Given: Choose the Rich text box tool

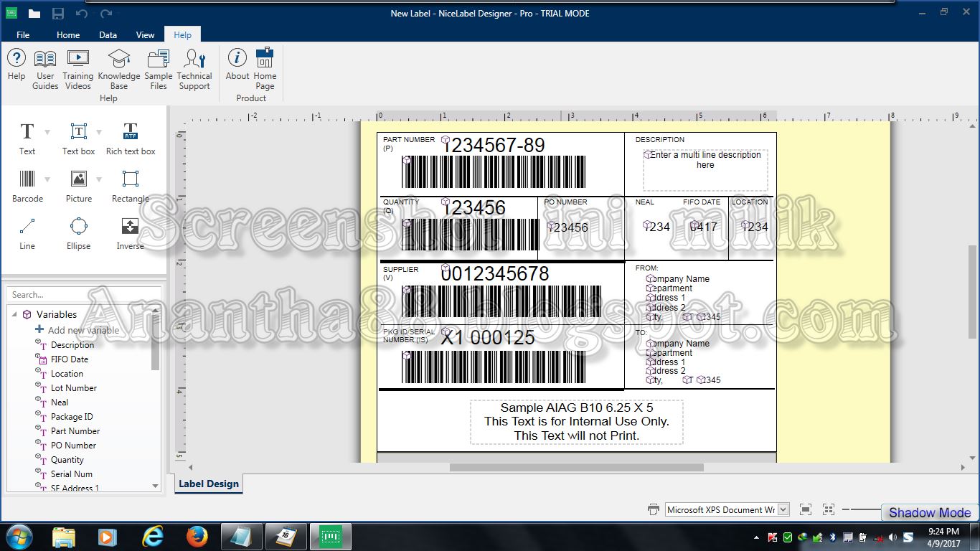Looking at the screenshot, I should tap(131, 138).
